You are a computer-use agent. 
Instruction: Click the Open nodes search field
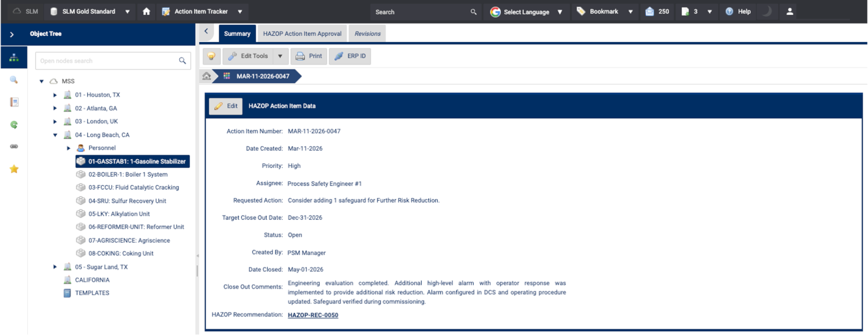(x=105, y=61)
